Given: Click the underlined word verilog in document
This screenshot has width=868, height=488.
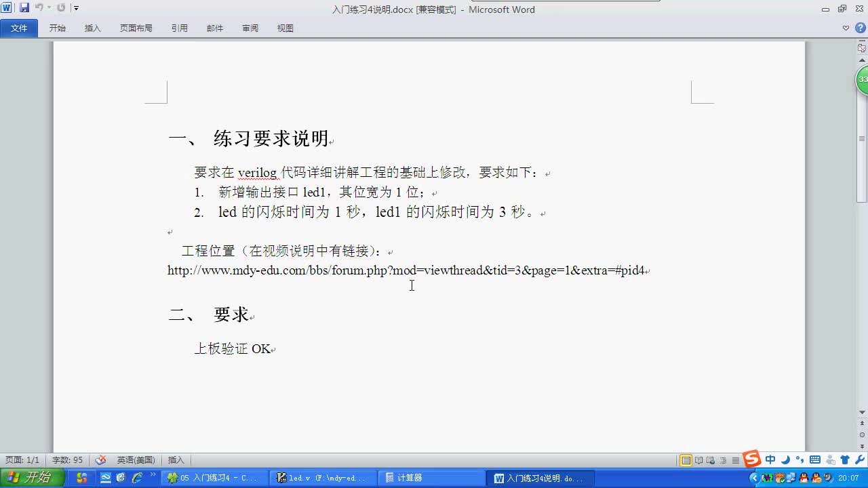Looking at the screenshot, I should click(x=257, y=173).
